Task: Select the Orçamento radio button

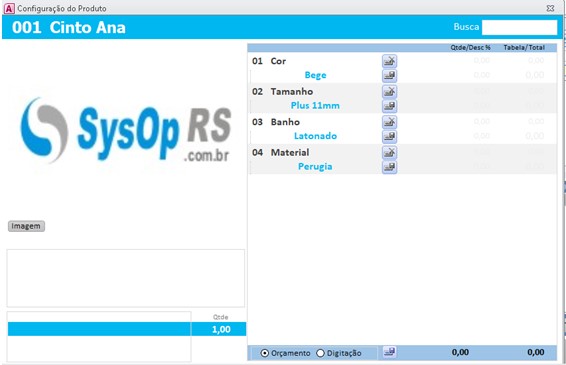Action: point(265,353)
